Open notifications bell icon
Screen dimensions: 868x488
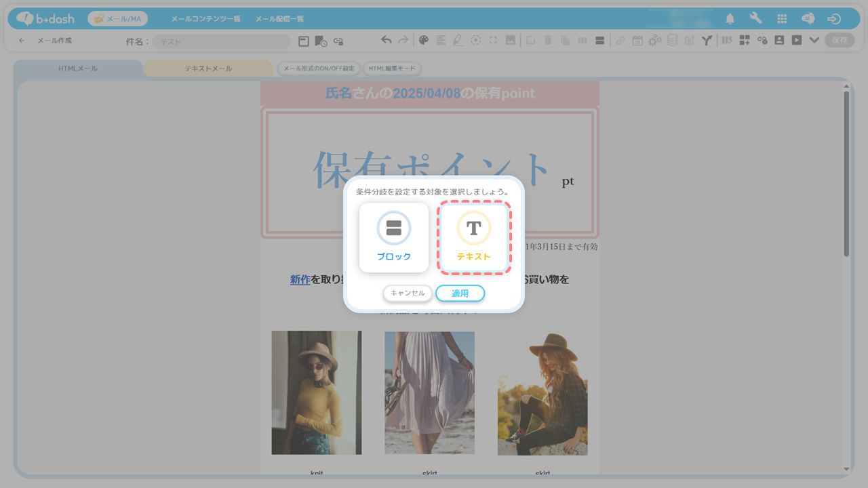click(730, 19)
